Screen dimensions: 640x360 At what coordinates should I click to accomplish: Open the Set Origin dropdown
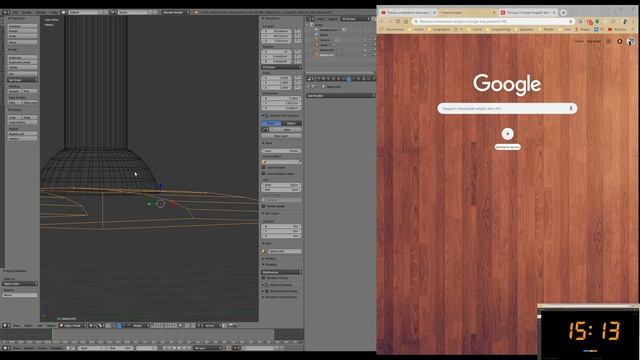coord(22,80)
